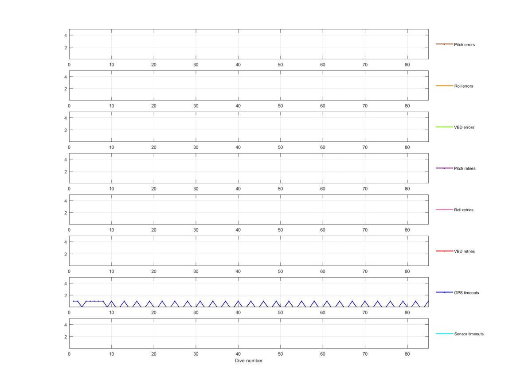Click the 'Roll retries' legend label

tap(464, 210)
